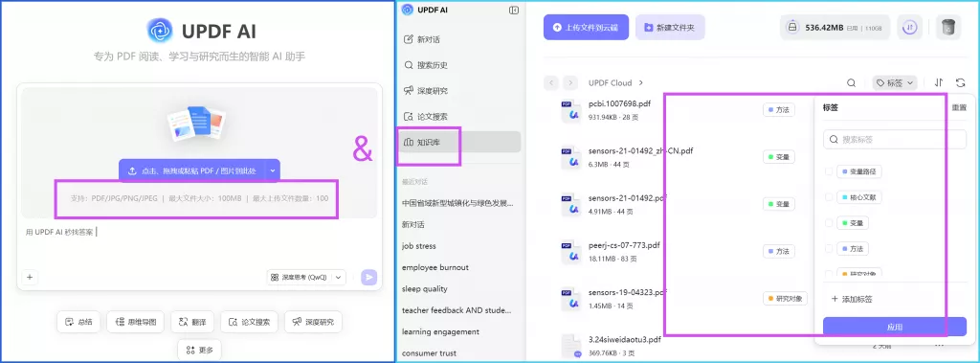This screenshot has width=980, height=363.
Task: Open recent chat job stress
Action: tap(419, 246)
